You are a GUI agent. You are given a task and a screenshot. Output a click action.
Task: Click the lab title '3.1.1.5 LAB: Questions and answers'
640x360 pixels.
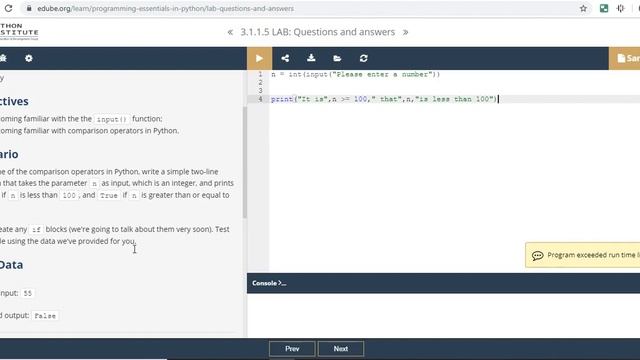pos(318,32)
